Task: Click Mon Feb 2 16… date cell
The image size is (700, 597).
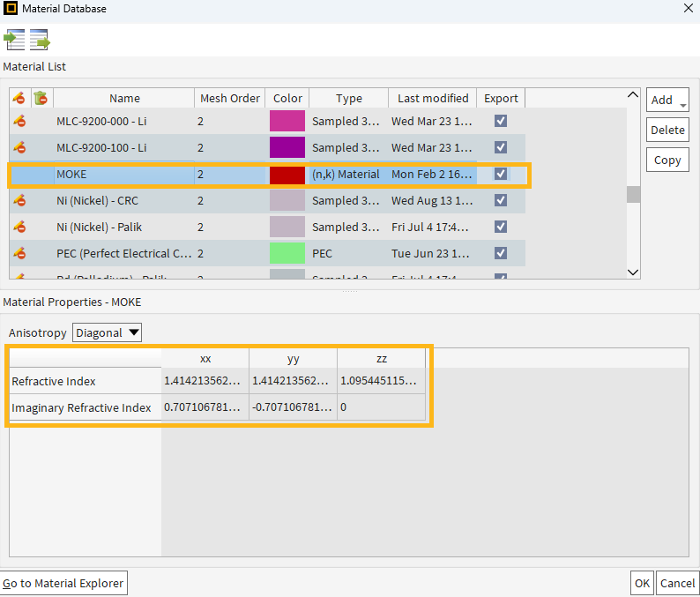Action: tap(432, 174)
